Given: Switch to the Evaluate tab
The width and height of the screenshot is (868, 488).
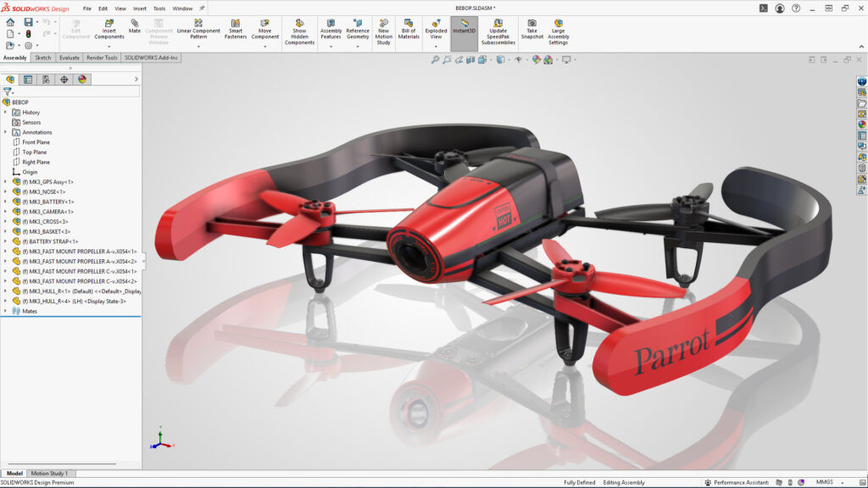Looking at the screenshot, I should pyautogui.click(x=70, y=58).
